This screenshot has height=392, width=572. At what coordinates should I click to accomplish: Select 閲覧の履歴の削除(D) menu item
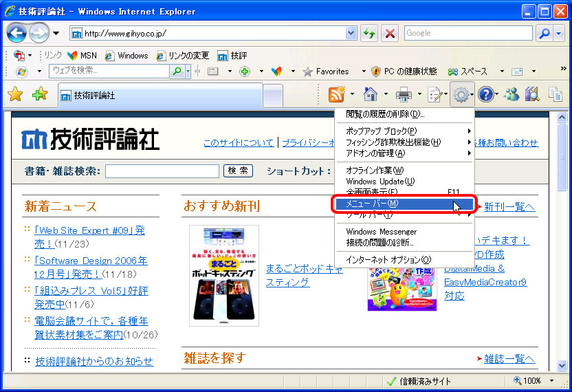click(x=404, y=114)
